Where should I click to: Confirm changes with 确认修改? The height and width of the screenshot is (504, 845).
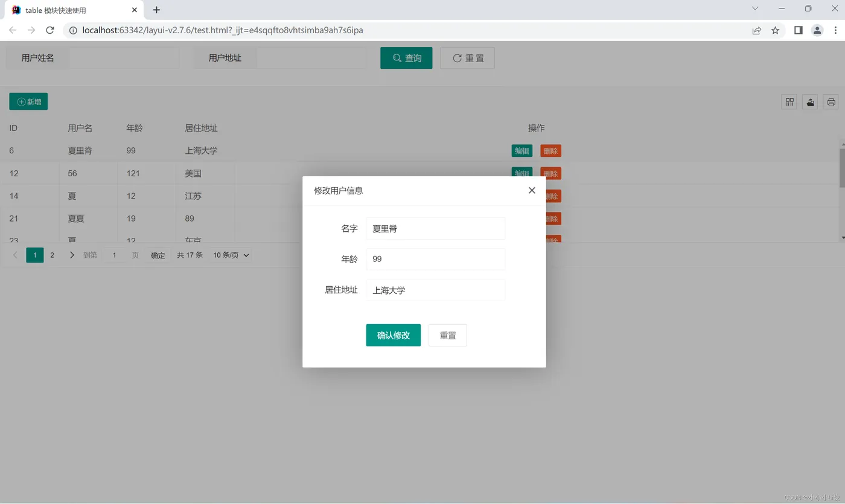pyautogui.click(x=393, y=335)
